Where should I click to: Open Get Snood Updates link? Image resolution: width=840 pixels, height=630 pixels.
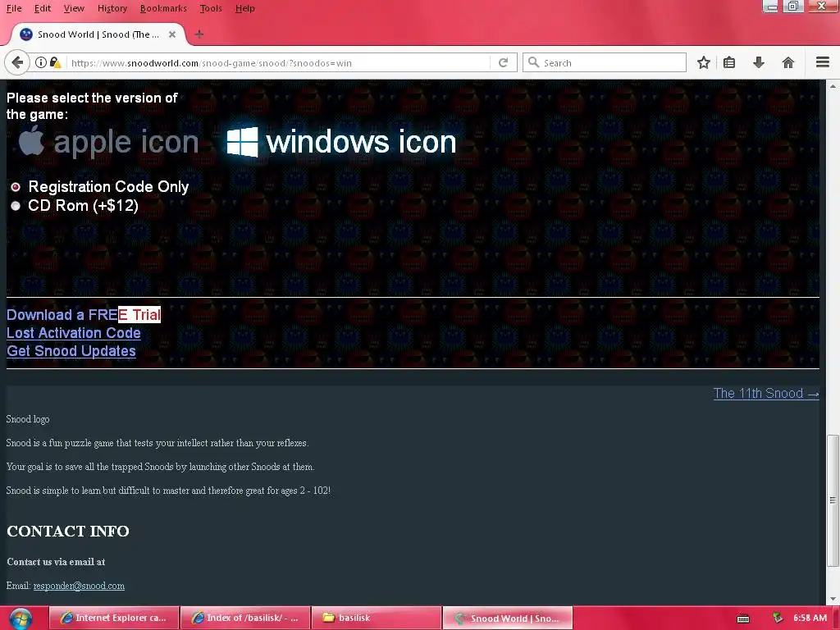(x=71, y=351)
